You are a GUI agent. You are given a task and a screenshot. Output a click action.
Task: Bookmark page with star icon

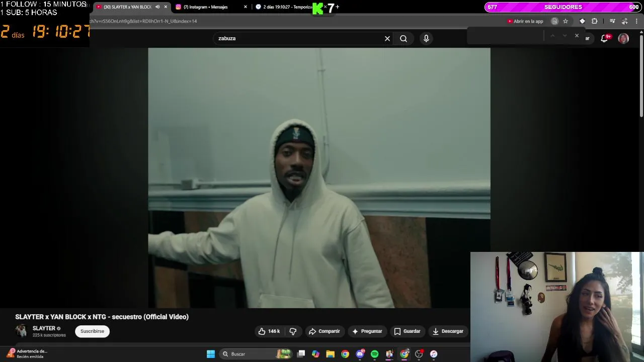(x=566, y=21)
